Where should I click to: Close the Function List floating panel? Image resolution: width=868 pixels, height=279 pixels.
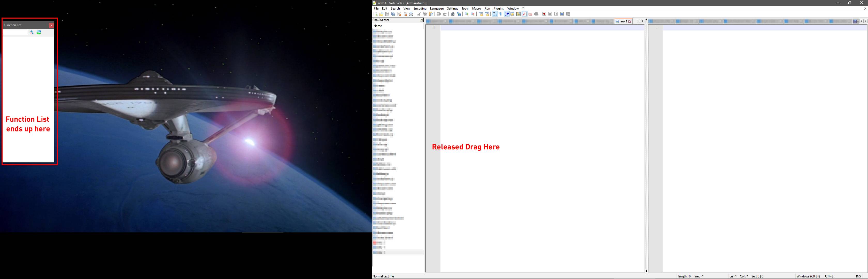(51, 25)
